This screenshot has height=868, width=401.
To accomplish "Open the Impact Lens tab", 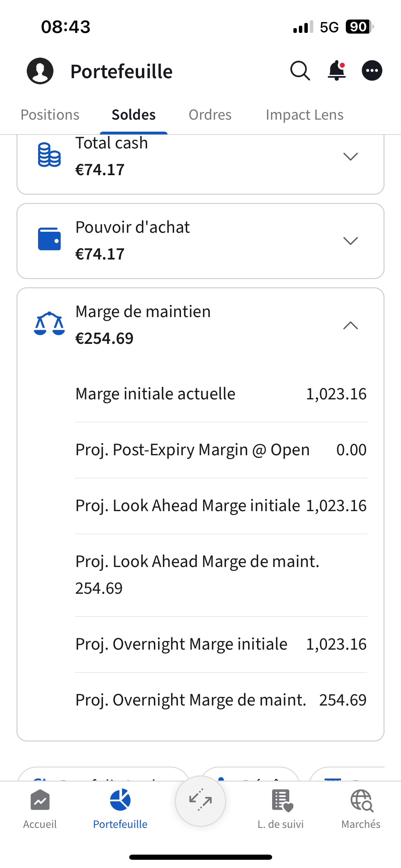I will [305, 115].
